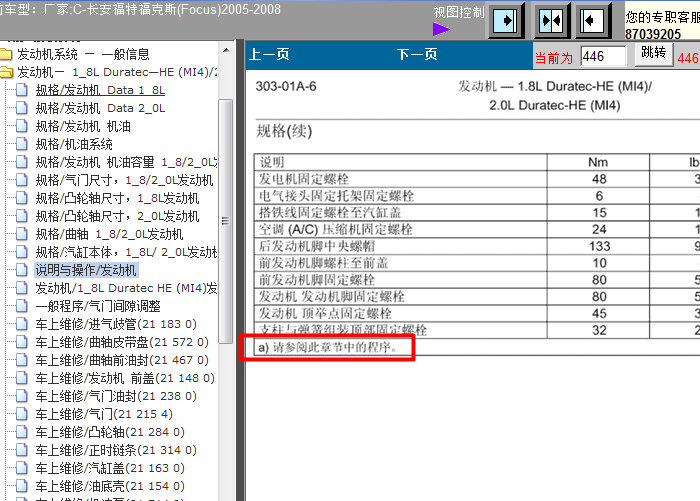Click the left-arrow view control icon
Screen dimensions: 700x501
(592, 20)
